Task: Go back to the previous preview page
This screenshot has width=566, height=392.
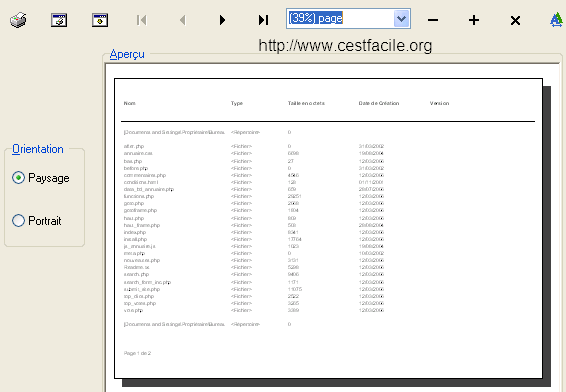Action: pos(183,20)
